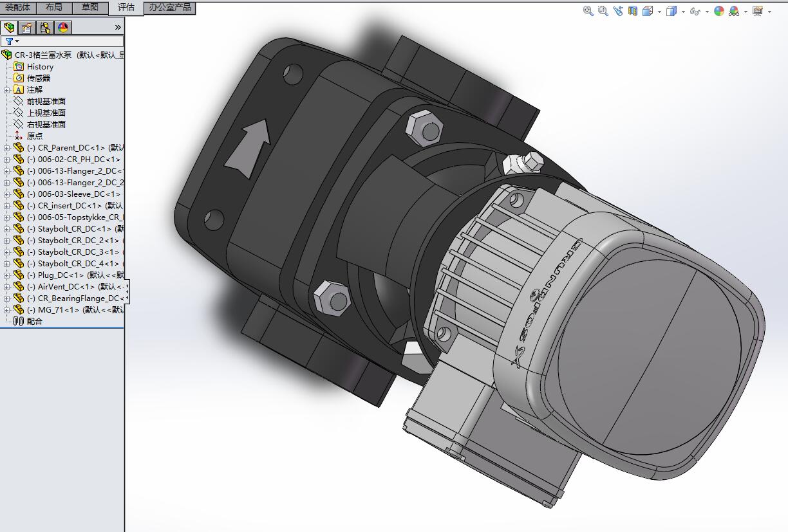Select the CR_insert_DC<1> tree item
788x532 pixels.
pyautogui.click(x=75, y=205)
